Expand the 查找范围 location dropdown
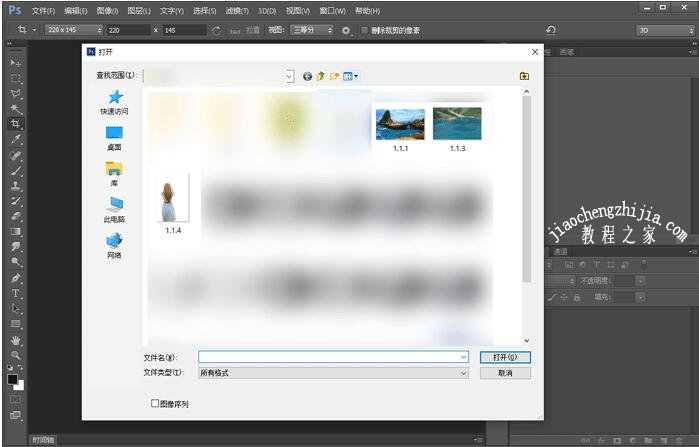 click(289, 76)
